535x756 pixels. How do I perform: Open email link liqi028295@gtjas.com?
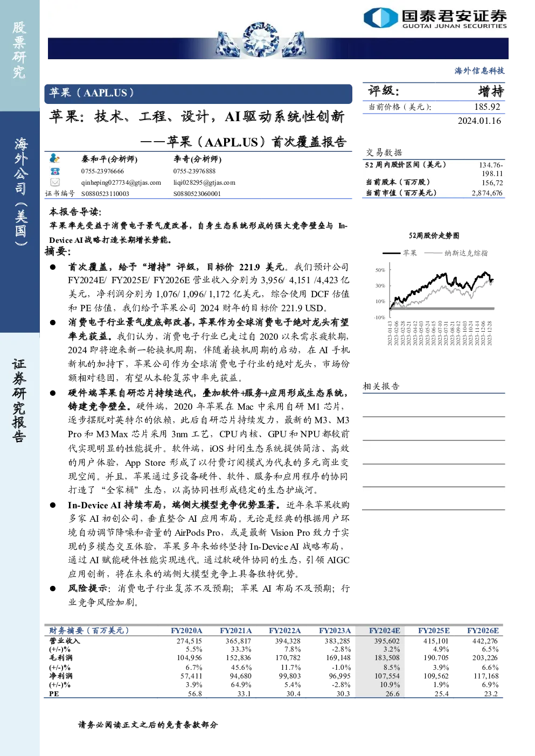pyautogui.click(x=204, y=183)
